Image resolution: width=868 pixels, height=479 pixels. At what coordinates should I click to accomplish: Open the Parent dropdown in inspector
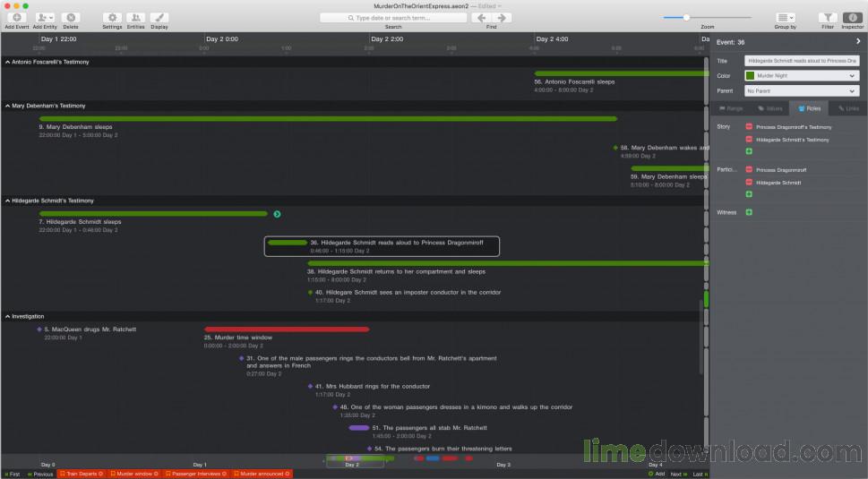[802, 90]
